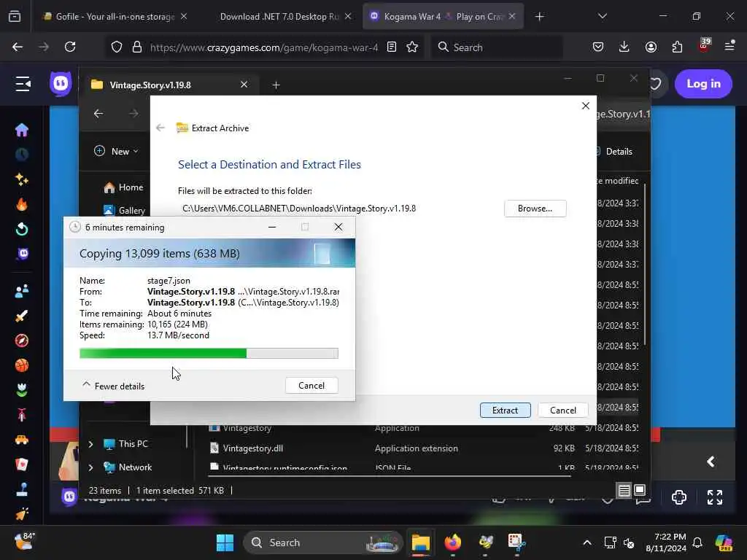
Task: Select the Kogama War 4 tab
Action: pos(442,16)
